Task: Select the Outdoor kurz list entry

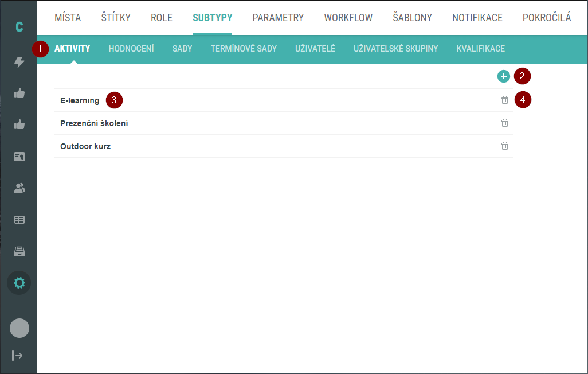Action: (85, 146)
